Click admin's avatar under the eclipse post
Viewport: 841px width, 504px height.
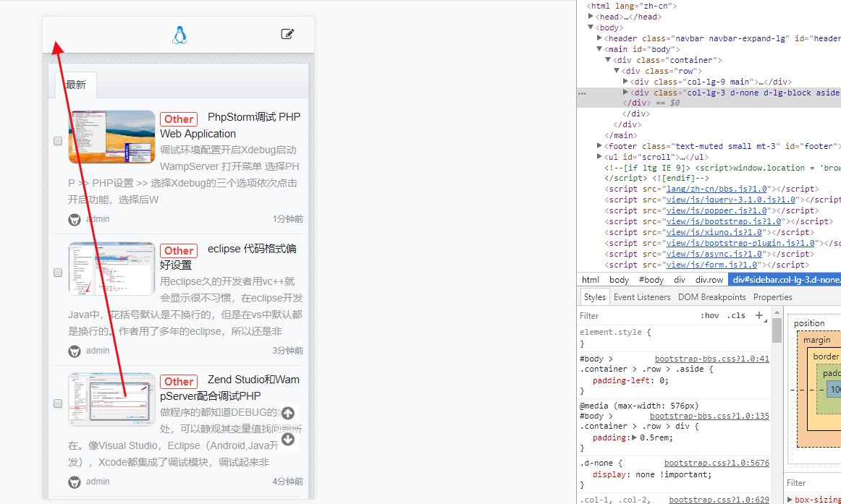tap(75, 351)
